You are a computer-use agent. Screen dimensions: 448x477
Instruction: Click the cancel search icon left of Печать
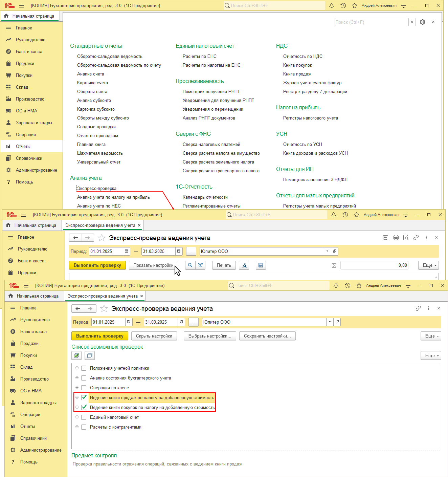click(x=200, y=265)
